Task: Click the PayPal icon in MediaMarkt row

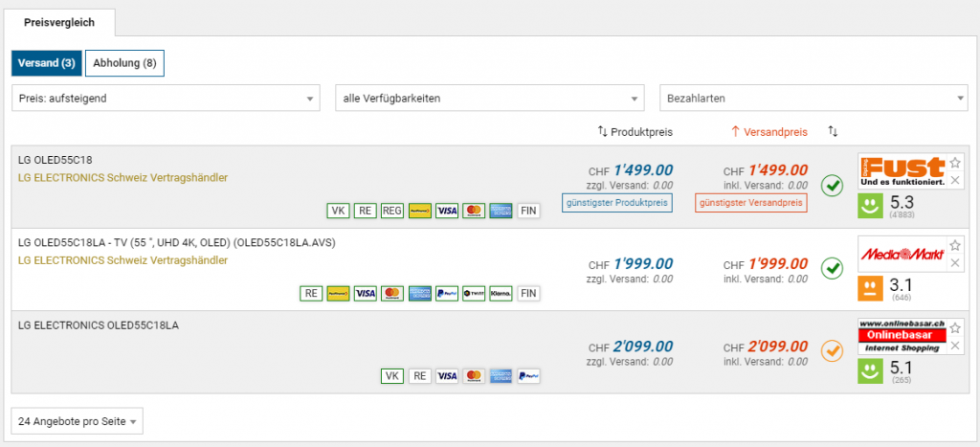Action: pyautogui.click(x=447, y=293)
